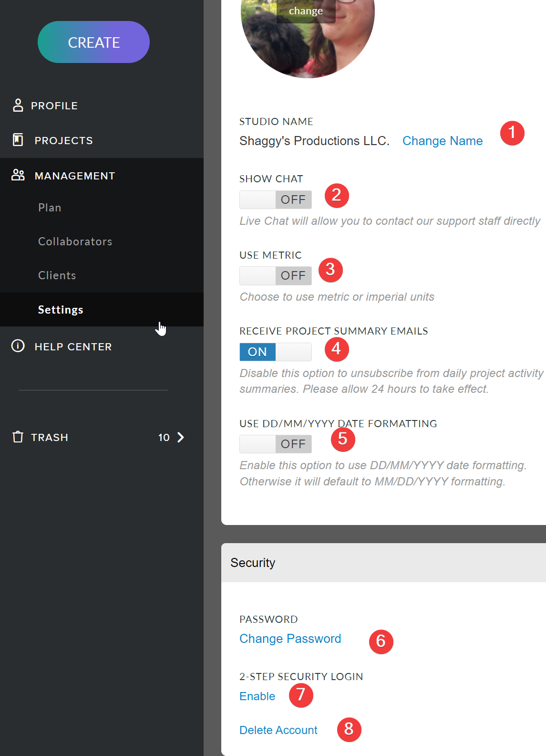
Task: Toggle the Show Chat switch
Action: [276, 199]
